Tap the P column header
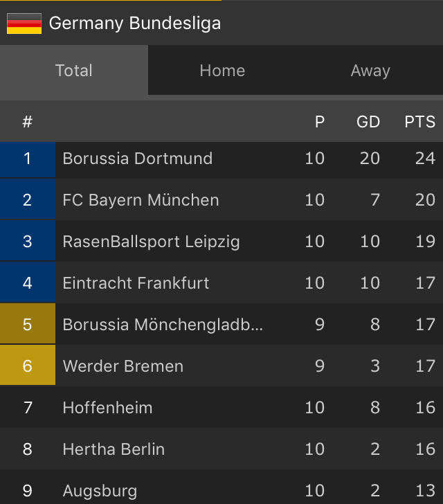The height and width of the screenshot is (504, 443). pyautogui.click(x=320, y=123)
